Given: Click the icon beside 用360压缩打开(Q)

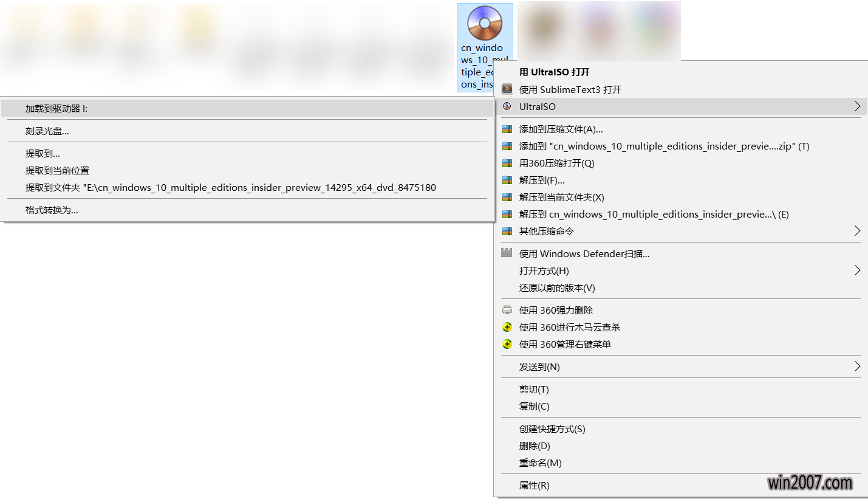Looking at the screenshot, I should tap(507, 163).
